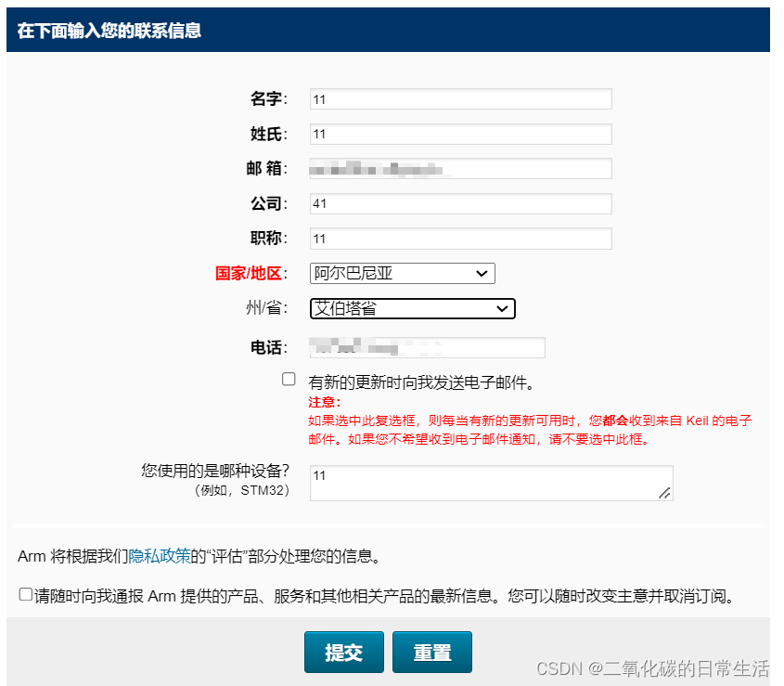Viewport: 784px width, 686px height.
Task: Click the 名字 first name input field
Action: tap(460, 99)
